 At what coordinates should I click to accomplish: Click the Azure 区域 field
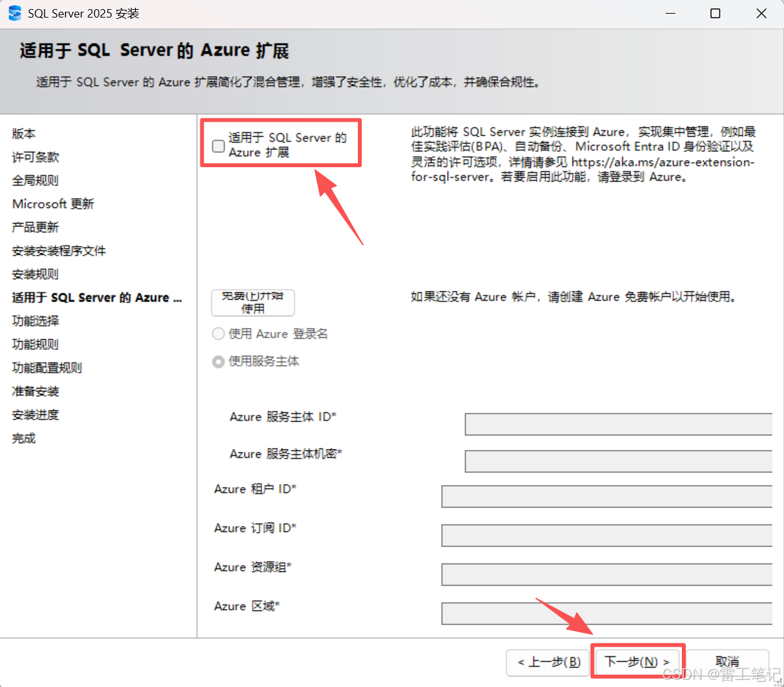click(x=607, y=613)
